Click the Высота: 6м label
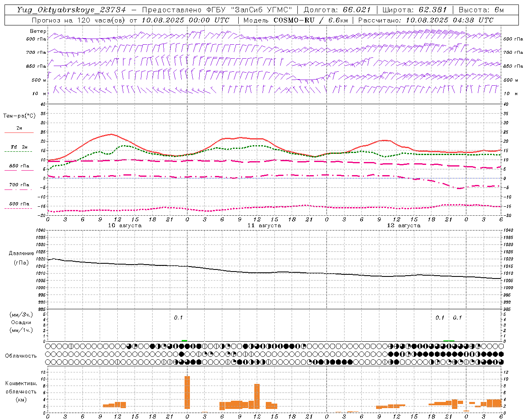 (481, 10)
